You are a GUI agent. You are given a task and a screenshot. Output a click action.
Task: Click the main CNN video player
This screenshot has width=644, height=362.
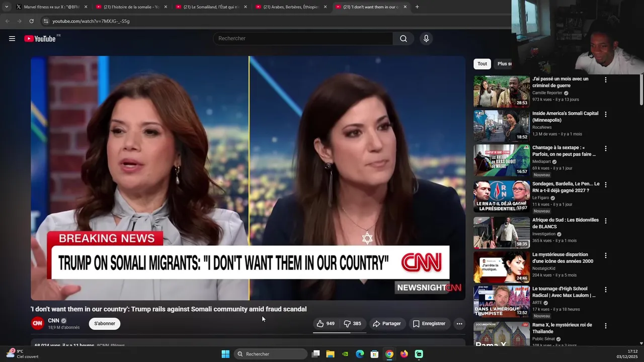click(x=248, y=178)
